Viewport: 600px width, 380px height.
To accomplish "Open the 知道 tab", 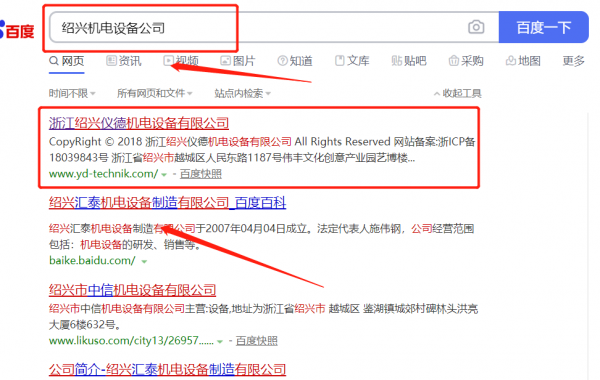I will pyautogui.click(x=295, y=61).
